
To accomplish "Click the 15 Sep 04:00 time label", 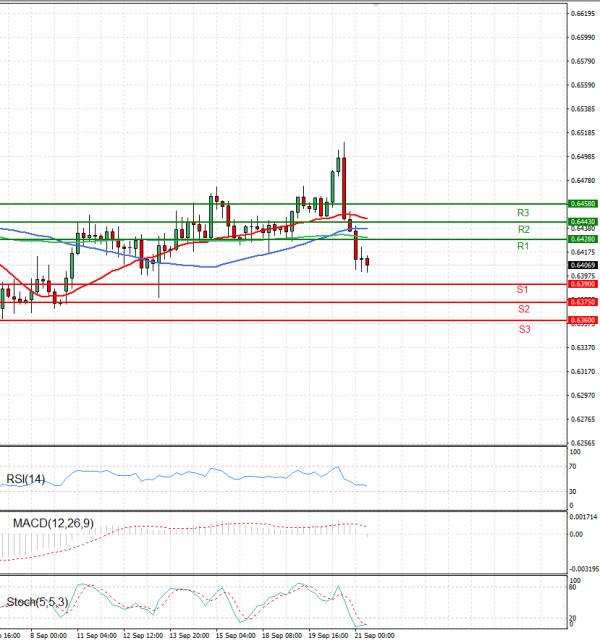I will (x=235, y=636).
